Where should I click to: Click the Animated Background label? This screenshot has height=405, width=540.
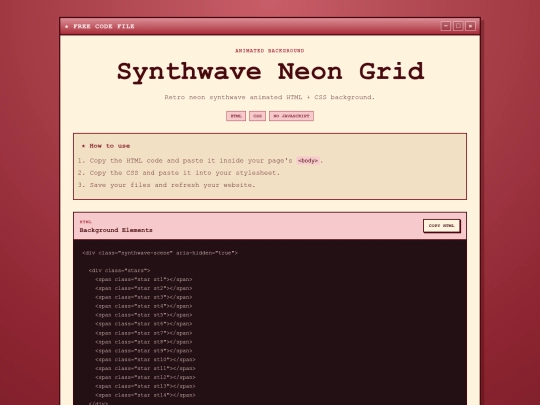(x=270, y=51)
